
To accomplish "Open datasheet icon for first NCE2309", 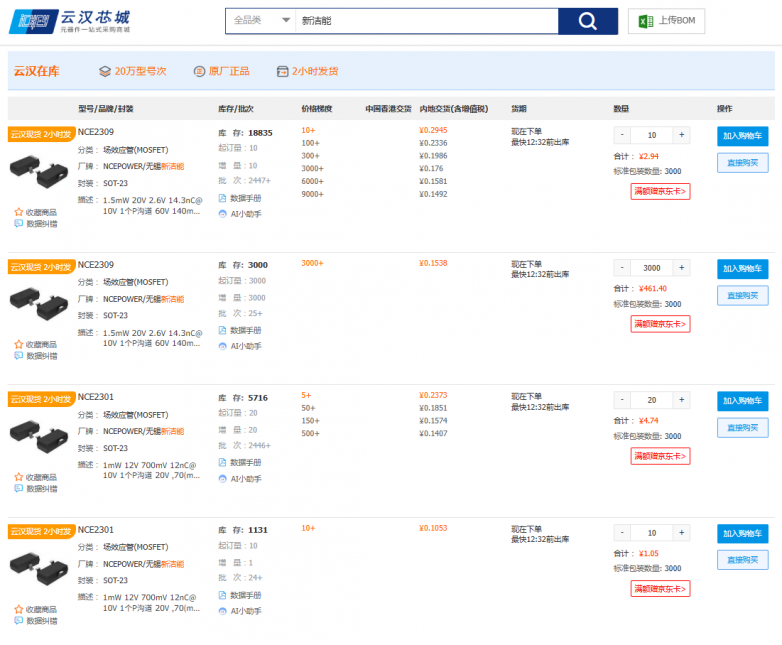I will click(223, 197).
